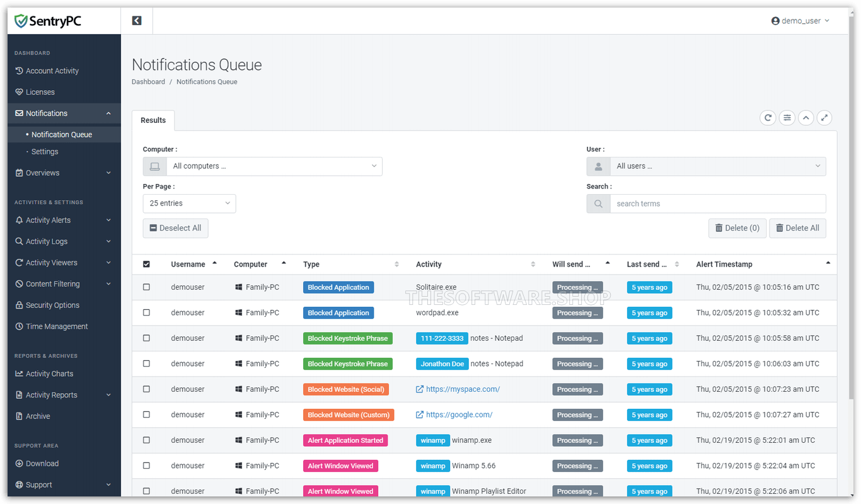Screen dimensions: 861x504
Task: Check the box for the winamp.exe row
Action: 147,440
